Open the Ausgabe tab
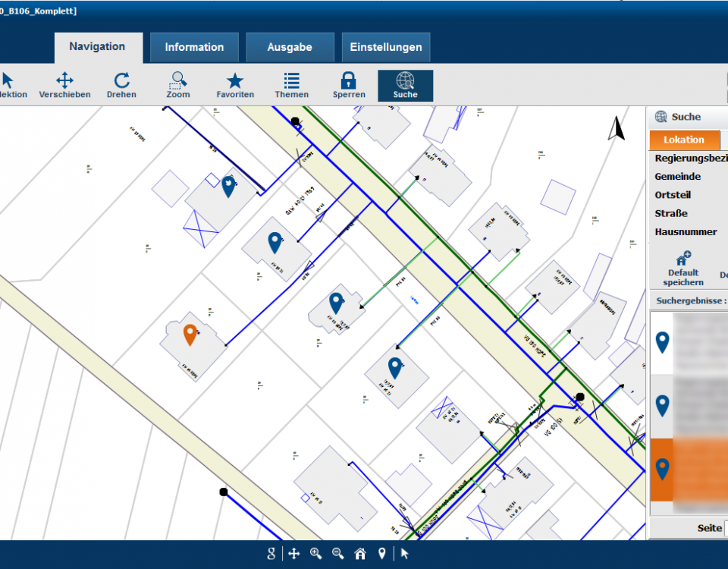This screenshot has width=728, height=569. tap(290, 47)
